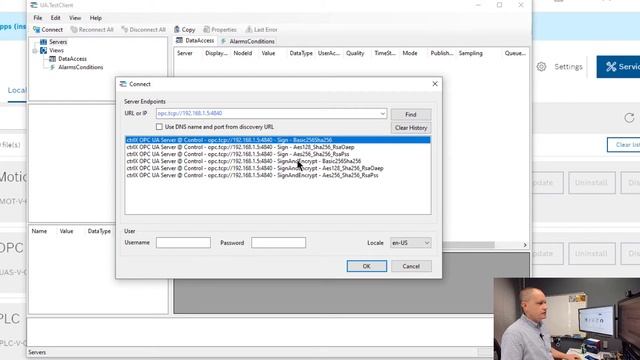Click OK in the Connect dialog
The width and height of the screenshot is (640, 360).
pos(367,266)
